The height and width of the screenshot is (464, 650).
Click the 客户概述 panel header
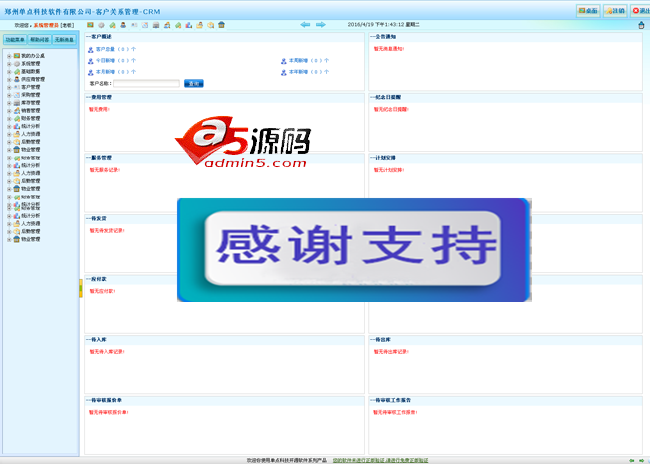pos(224,37)
